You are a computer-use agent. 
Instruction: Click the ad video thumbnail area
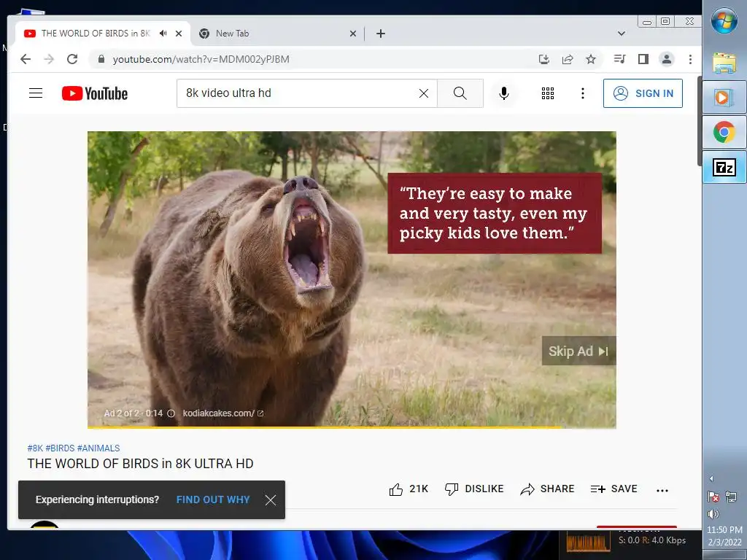point(352,279)
